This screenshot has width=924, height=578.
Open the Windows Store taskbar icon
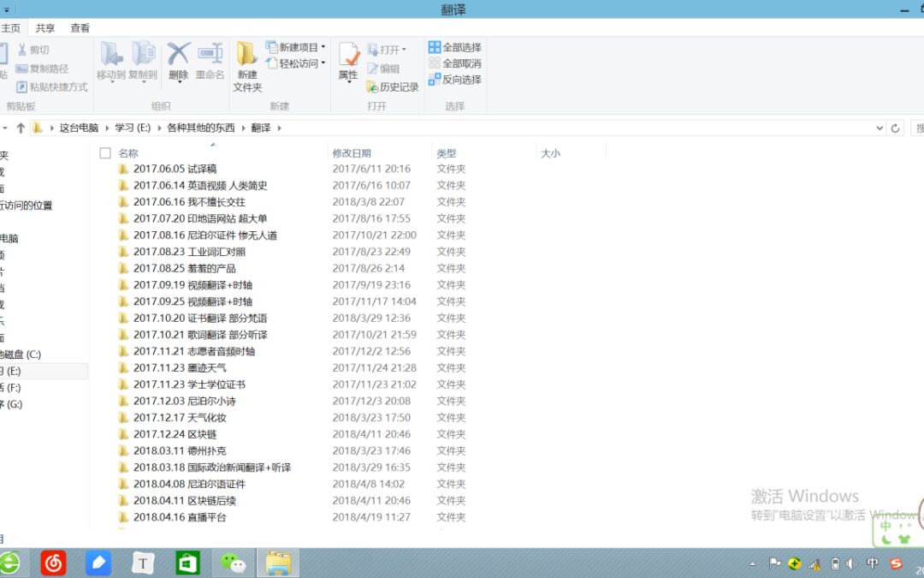[188, 563]
